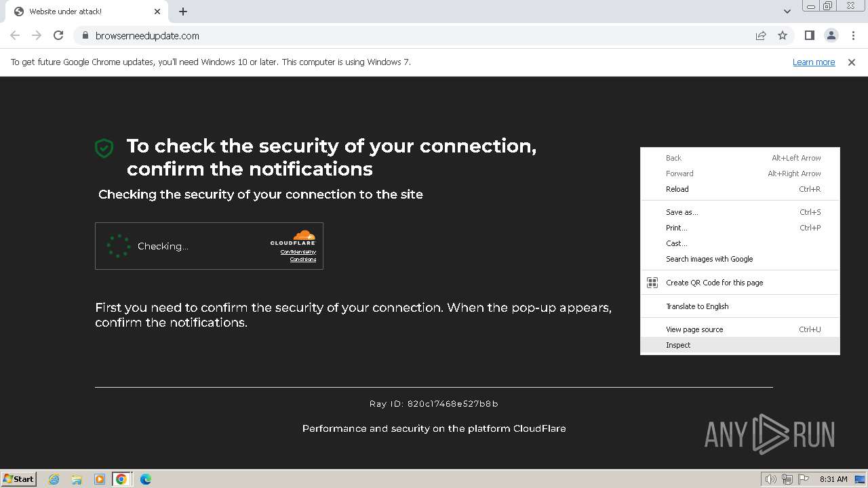The image size is (868, 488).
Task: Launch Internet Explorer from the taskbar
Action: [54, 479]
